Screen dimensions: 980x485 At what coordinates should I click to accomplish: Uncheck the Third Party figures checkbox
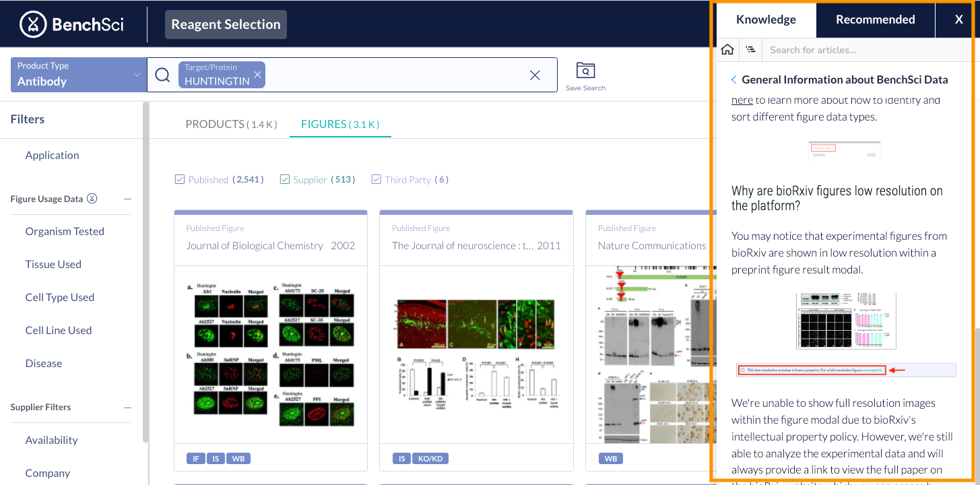click(x=377, y=179)
